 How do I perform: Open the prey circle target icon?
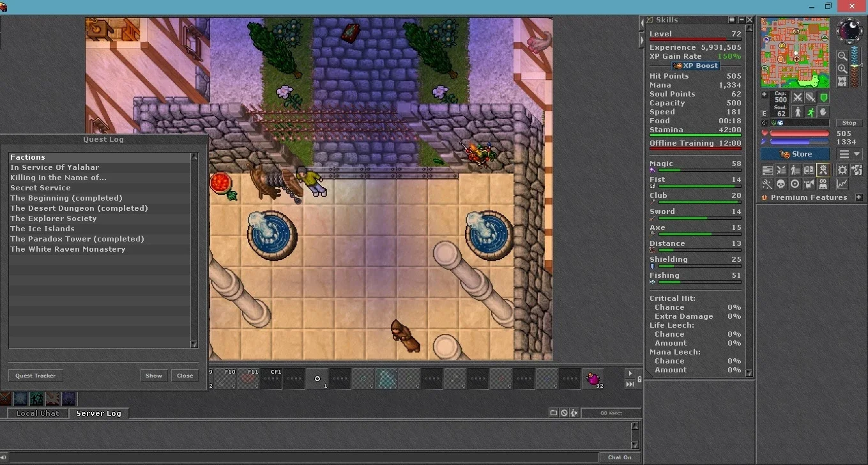click(795, 184)
